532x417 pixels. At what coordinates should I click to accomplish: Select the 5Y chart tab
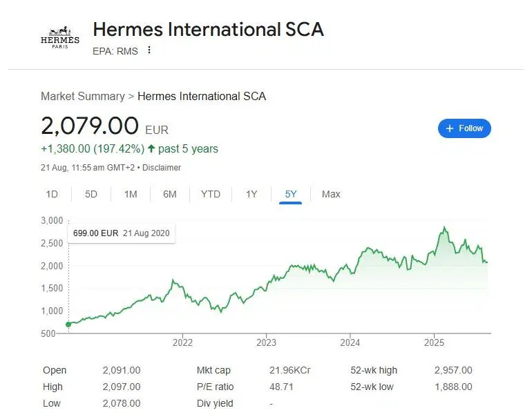(x=291, y=194)
